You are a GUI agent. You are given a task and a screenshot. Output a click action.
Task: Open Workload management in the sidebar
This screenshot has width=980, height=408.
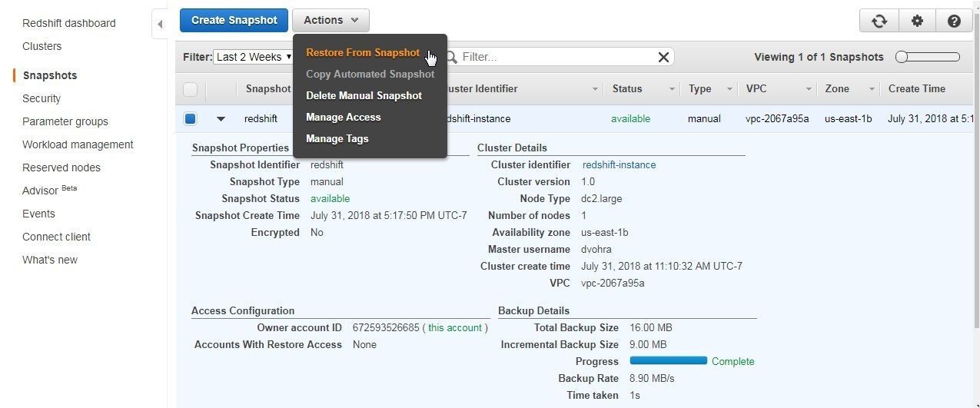point(78,144)
